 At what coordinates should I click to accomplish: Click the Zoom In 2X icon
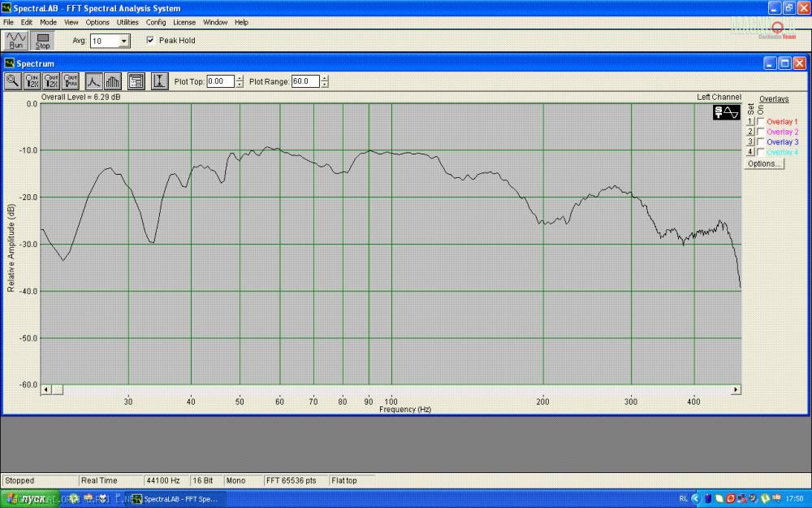pyautogui.click(x=32, y=80)
